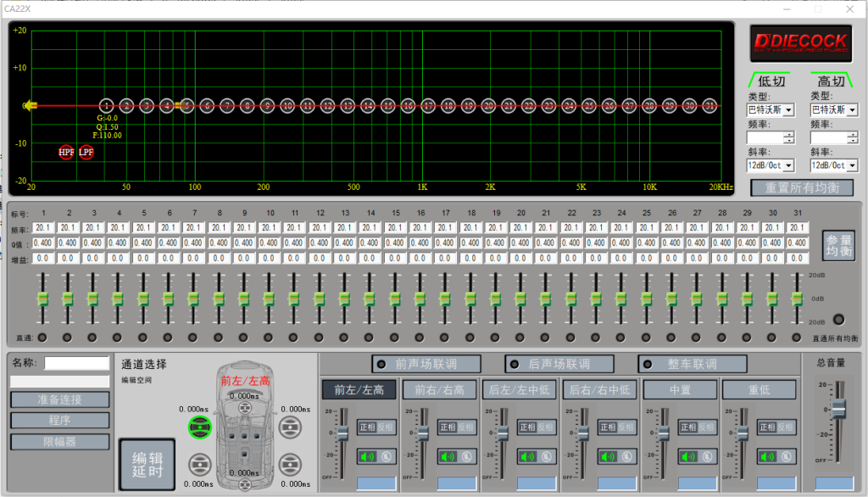Click unmute speaker icon for 重低 channel
The width and height of the screenshot is (868, 497).
point(767,456)
